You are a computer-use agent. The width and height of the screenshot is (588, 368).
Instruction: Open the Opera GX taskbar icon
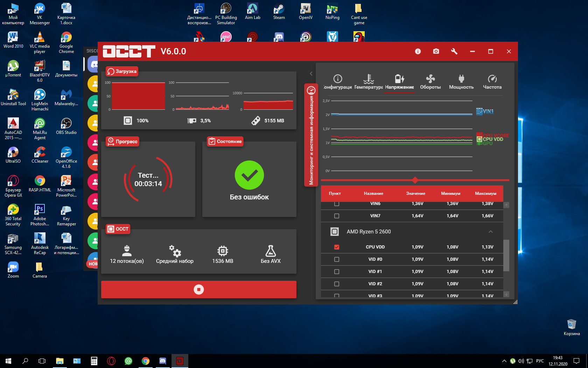click(x=111, y=361)
